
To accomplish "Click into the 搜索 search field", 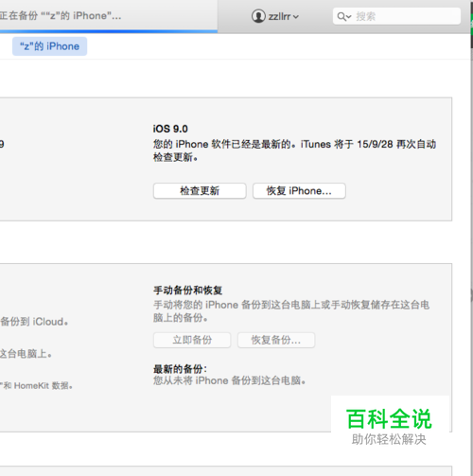I will (396, 16).
